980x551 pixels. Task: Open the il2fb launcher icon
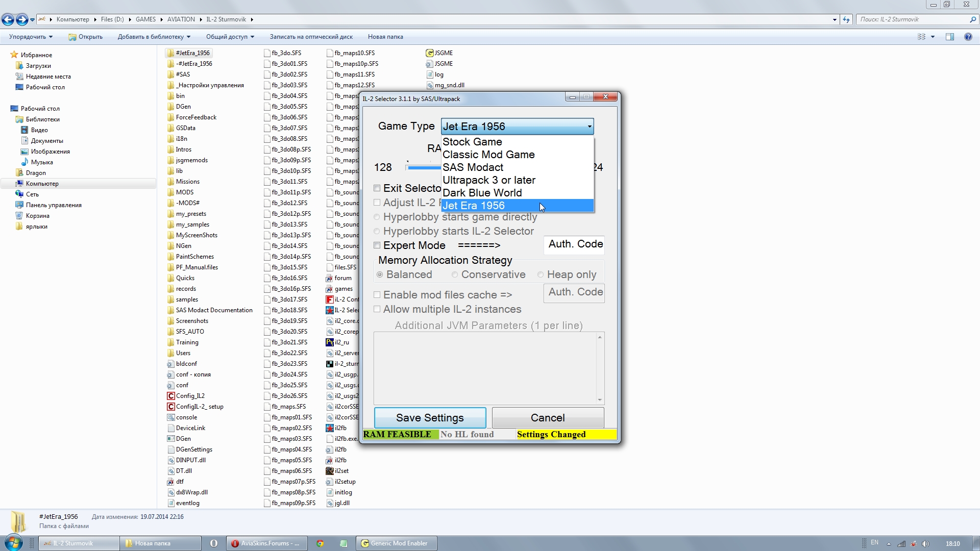(330, 428)
